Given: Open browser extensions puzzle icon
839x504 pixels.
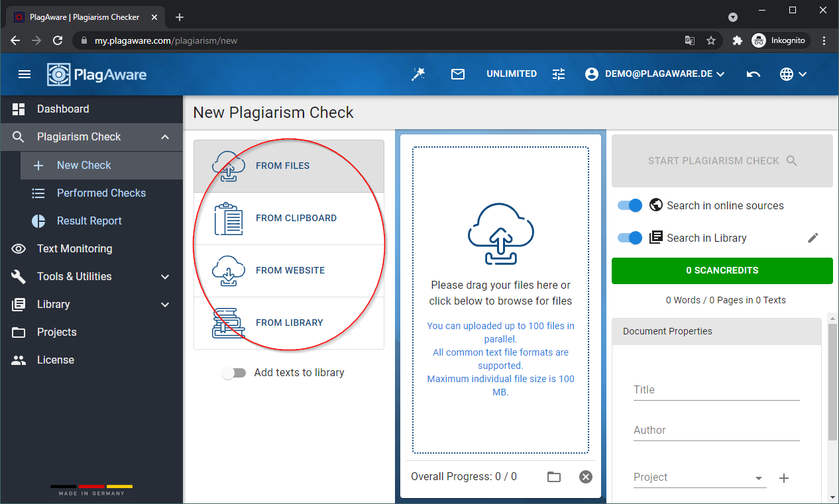Looking at the screenshot, I should click(737, 40).
